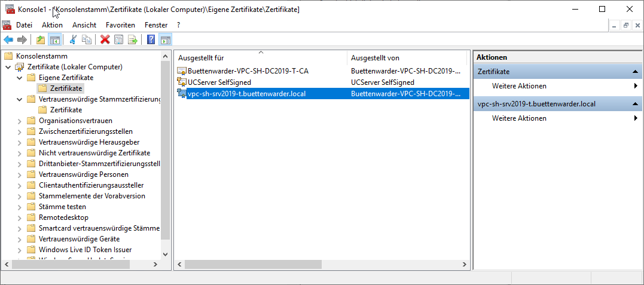Toggle the console tree pane icon

click(54, 39)
